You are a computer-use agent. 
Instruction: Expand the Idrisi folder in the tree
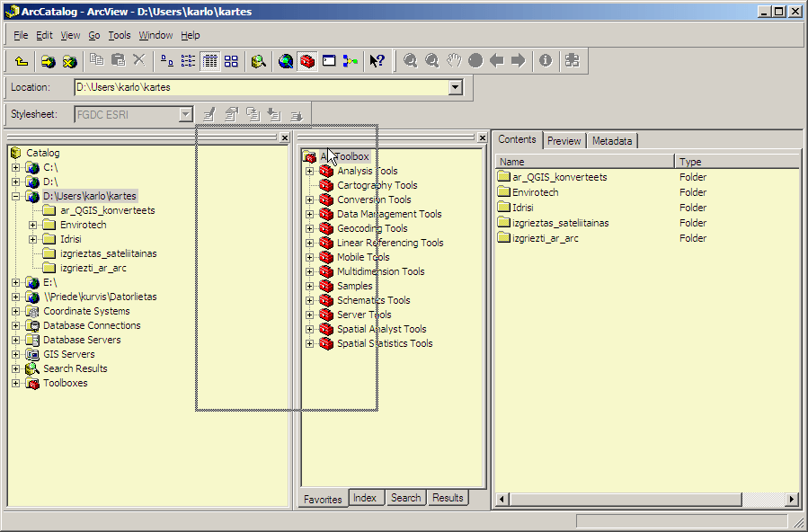pos(33,239)
